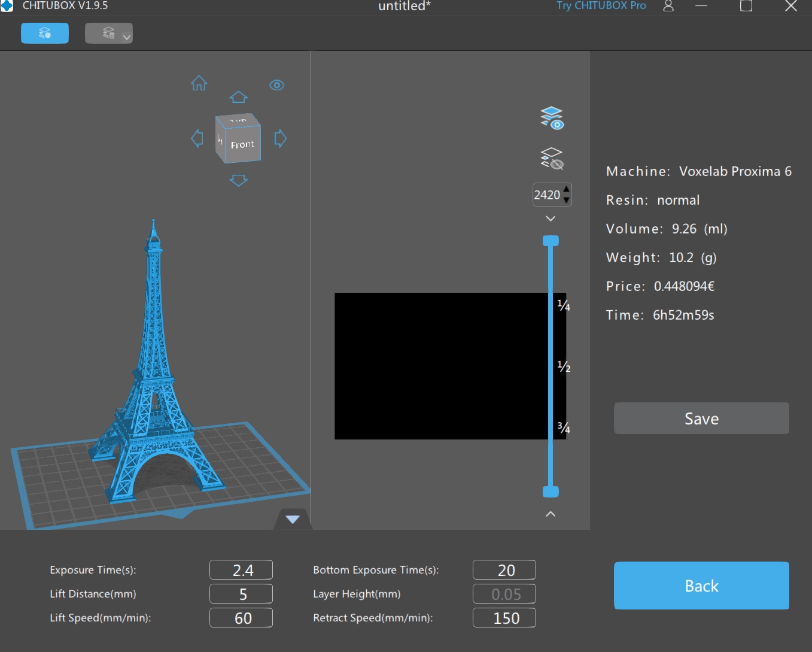
Task: Select the blue slice settings toolbar button
Action: [45, 33]
